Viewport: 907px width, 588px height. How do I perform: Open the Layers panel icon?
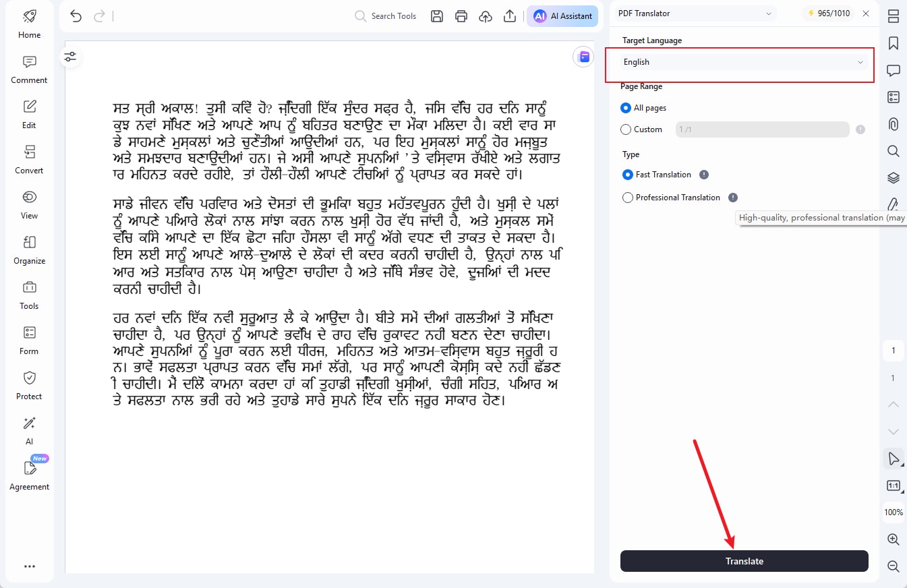tap(894, 178)
